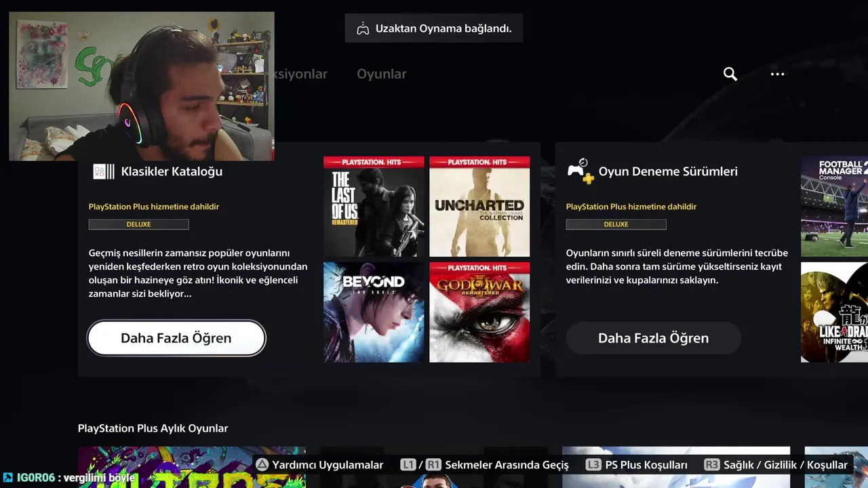This screenshot has height=488, width=868.
Task: Click 'PlayStation Plus hizmetine dahildir' under Oyun Deneme Sürümleri
Action: [631, 207]
